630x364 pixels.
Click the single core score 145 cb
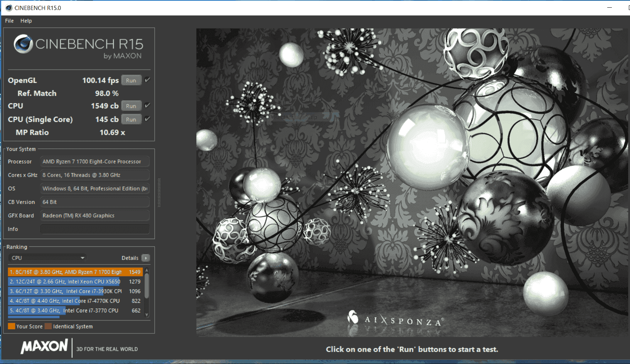(107, 119)
